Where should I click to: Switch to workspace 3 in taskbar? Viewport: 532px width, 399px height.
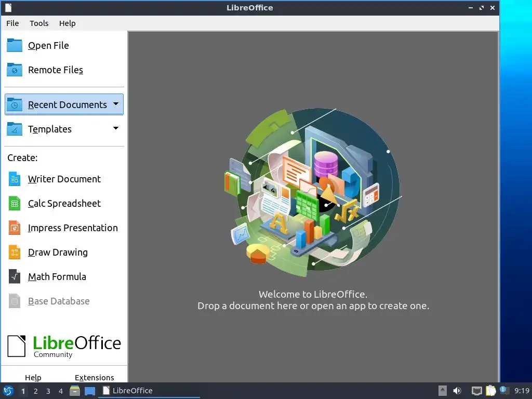[48, 391]
